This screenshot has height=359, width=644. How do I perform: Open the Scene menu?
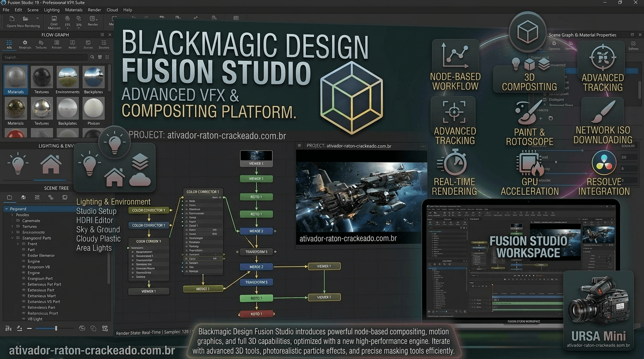pyautogui.click(x=33, y=10)
